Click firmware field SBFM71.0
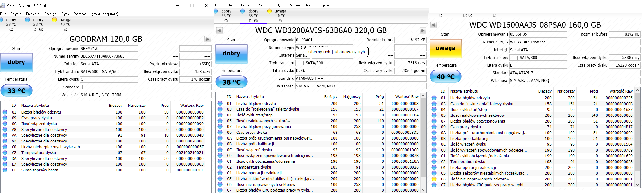Image resolution: width=644 pixels, height=193 pixels. click(109, 49)
